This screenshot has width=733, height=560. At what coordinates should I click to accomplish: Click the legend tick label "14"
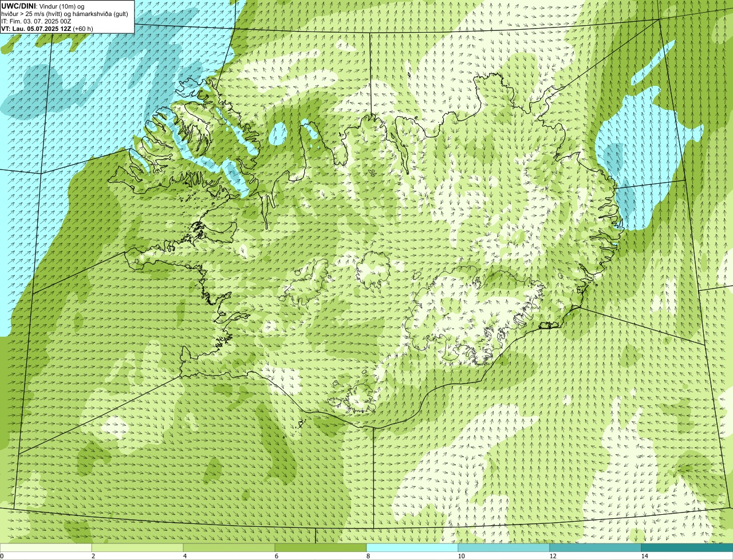click(644, 556)
